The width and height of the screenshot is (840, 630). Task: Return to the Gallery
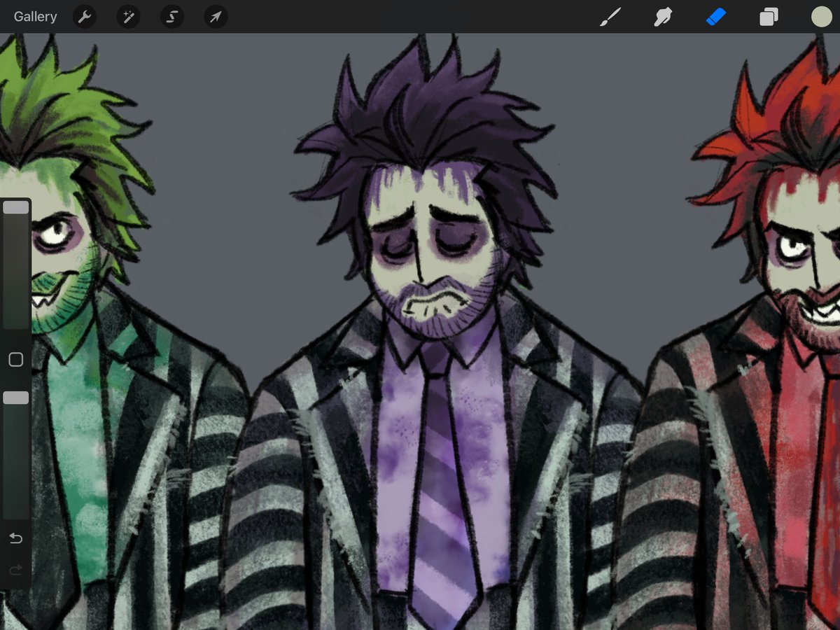pyautogui.click(x=35, y=16)
